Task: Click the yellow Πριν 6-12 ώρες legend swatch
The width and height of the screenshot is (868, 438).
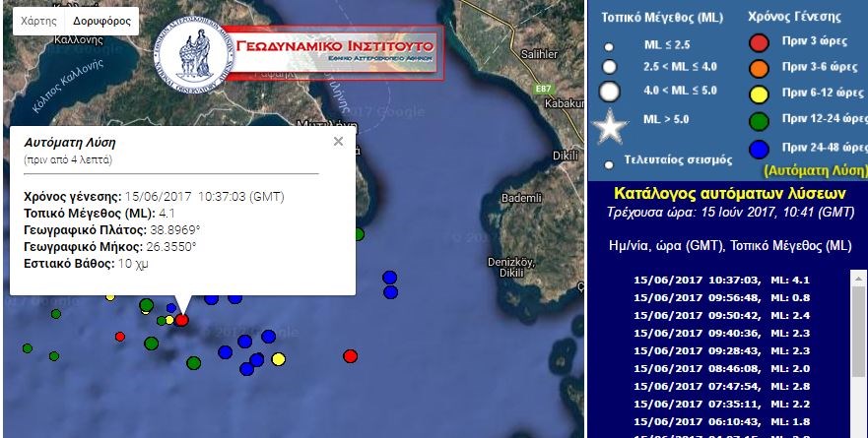Action: (759, 94)
